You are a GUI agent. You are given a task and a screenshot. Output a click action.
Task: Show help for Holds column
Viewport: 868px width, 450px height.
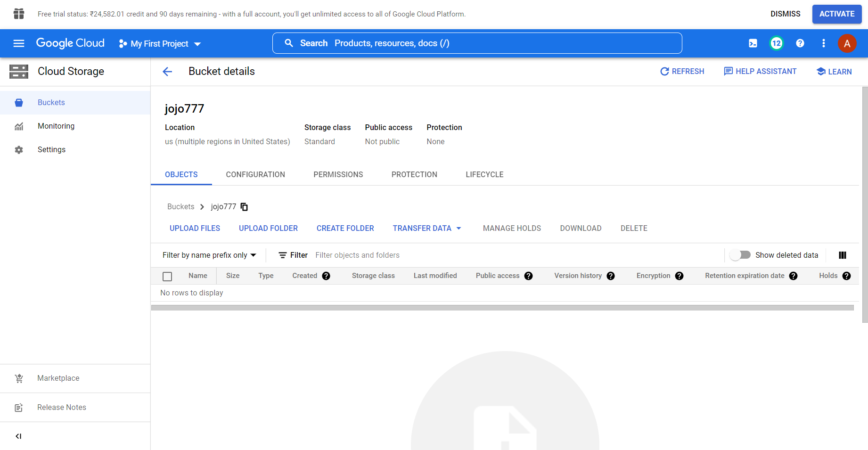[x=847, y=276]
